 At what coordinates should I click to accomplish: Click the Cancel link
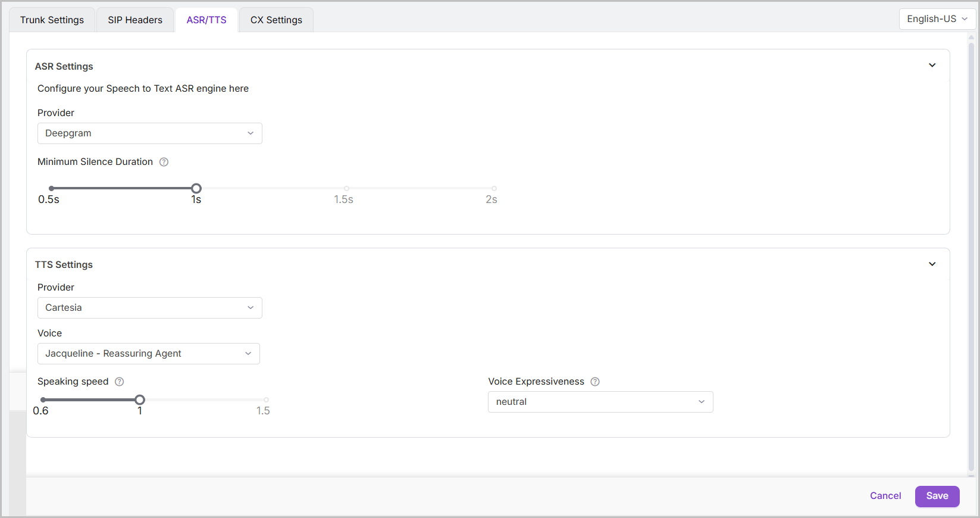(x=885, y=496)
